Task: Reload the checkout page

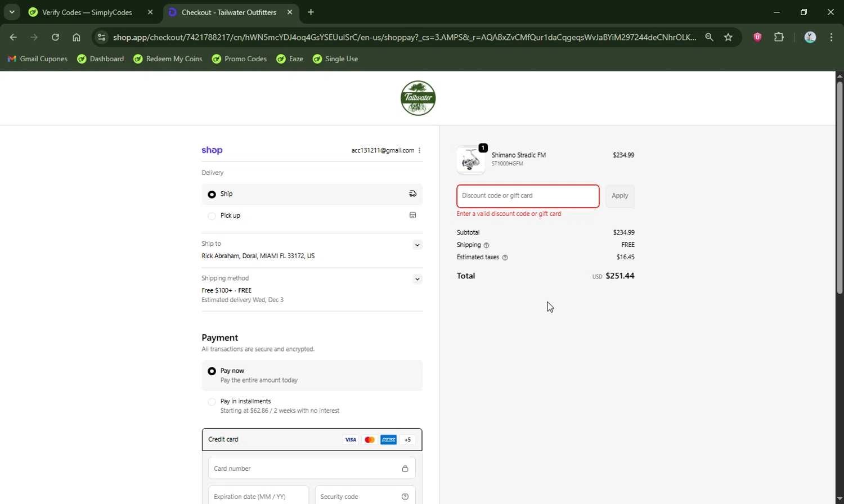Action: 55,37
